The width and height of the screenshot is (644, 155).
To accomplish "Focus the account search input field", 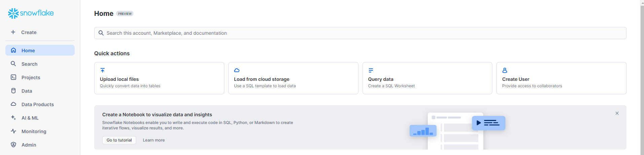I will click(360, 33).
